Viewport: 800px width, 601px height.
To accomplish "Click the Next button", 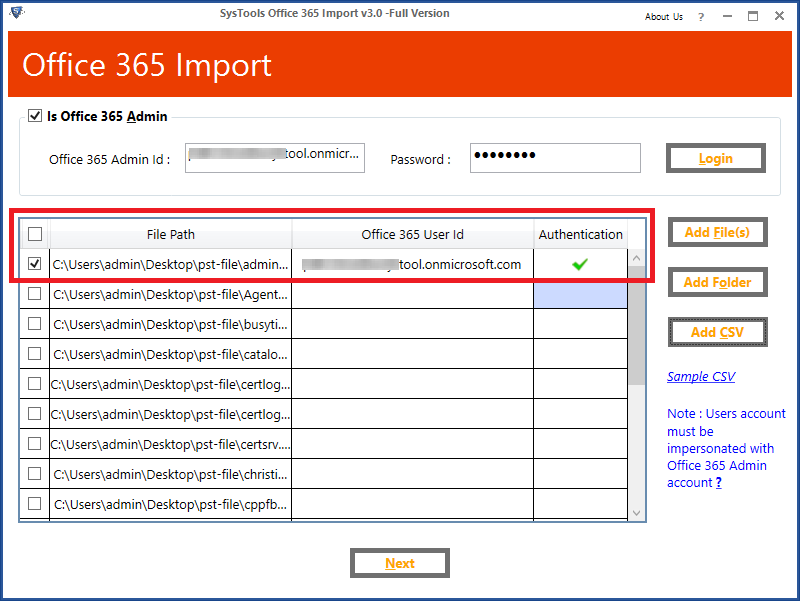I will click(399, 563).
